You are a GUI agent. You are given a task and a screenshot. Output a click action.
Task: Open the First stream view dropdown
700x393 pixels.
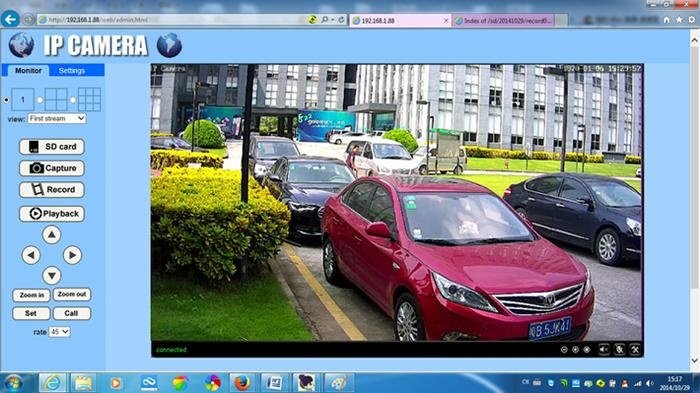click(x=57, y=118)
